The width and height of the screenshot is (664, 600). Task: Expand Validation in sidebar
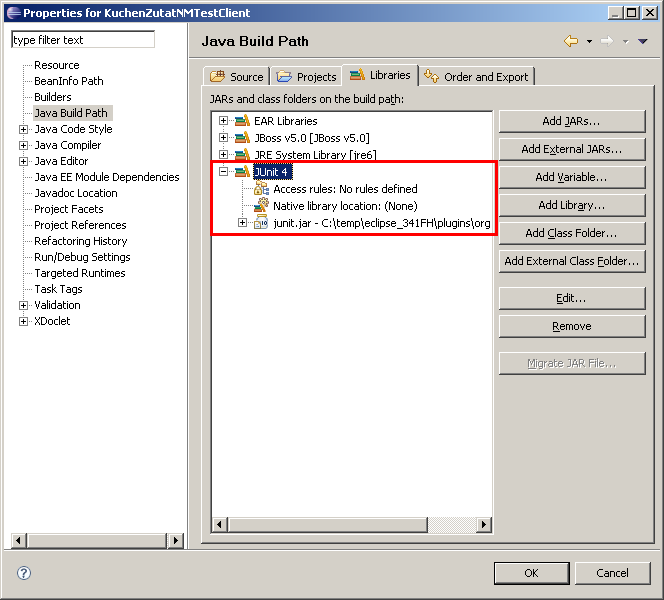coord(24,306)
